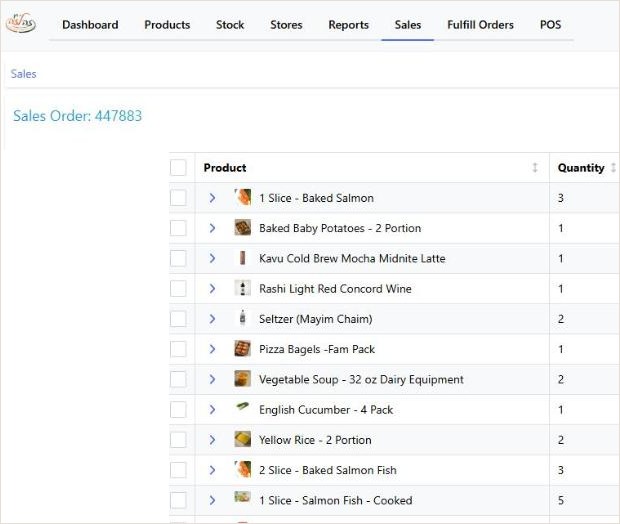Check the Yellow Rice - 2 Portion row

coord(178,440)
